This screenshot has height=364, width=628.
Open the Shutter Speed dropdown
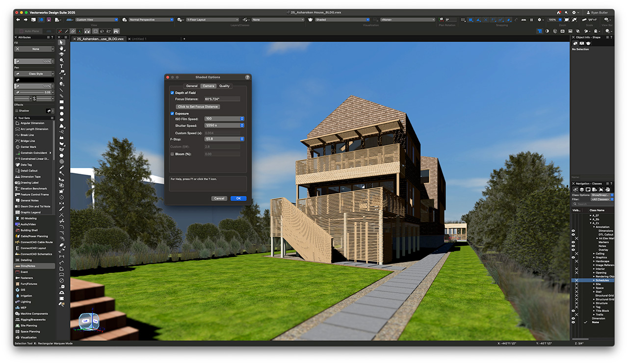click(224, 126)
